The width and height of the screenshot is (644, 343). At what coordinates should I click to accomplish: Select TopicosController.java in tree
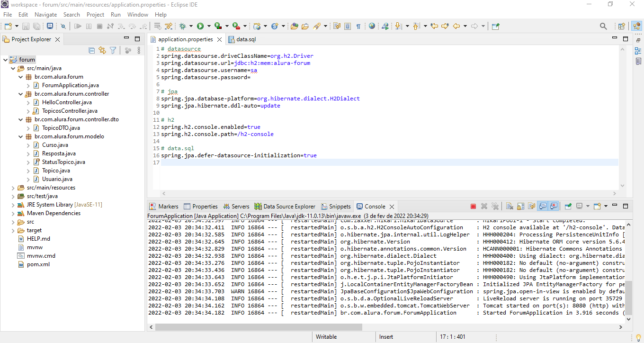click(70, 111)
